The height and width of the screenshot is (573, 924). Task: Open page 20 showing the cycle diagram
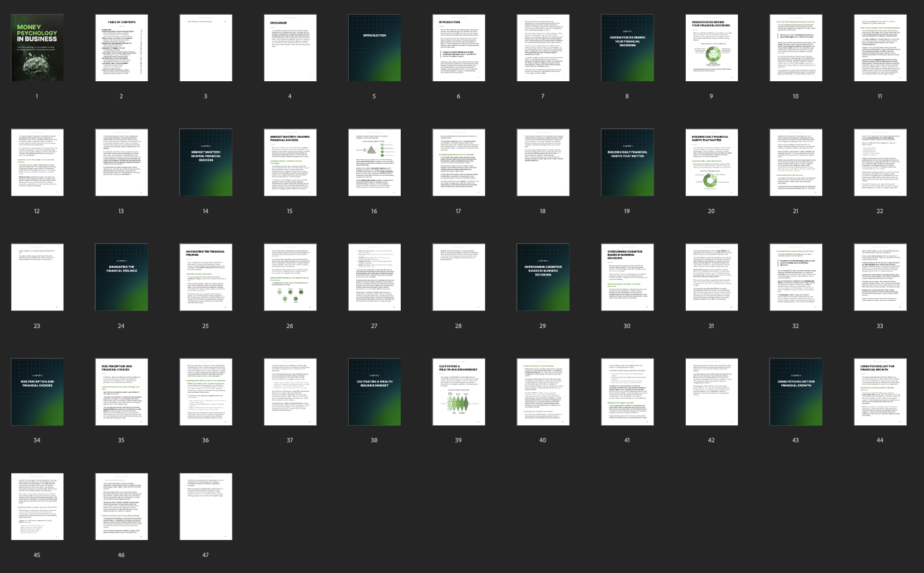click(x=711, y=162)
